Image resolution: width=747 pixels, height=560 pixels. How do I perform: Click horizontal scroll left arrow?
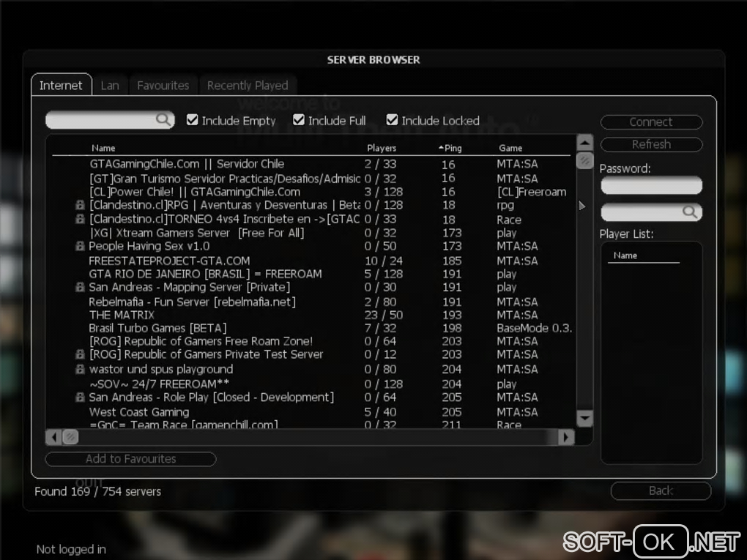click(53, 437)
